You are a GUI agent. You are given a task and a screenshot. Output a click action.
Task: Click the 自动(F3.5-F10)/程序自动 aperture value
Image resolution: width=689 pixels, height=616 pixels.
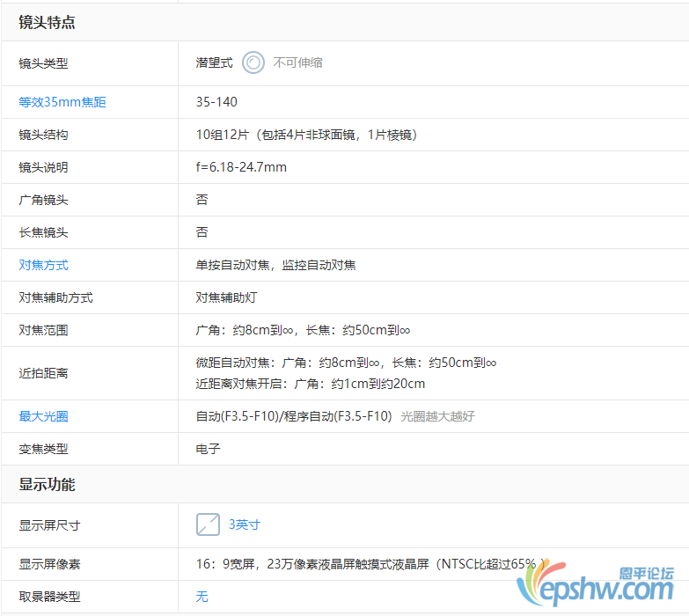[x=294, y=416]
